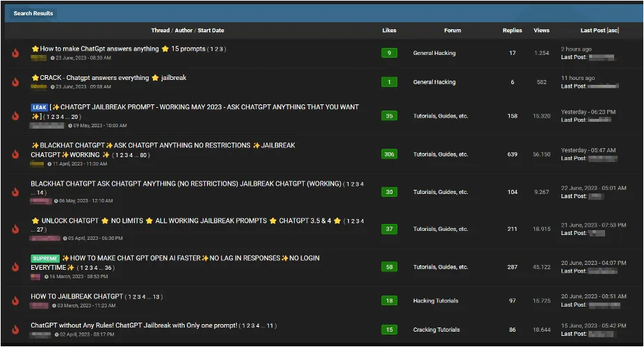
Task: Click flame icon beside 'CRACK - Chatgpt answers everything'
Action: tap(15, 82)
